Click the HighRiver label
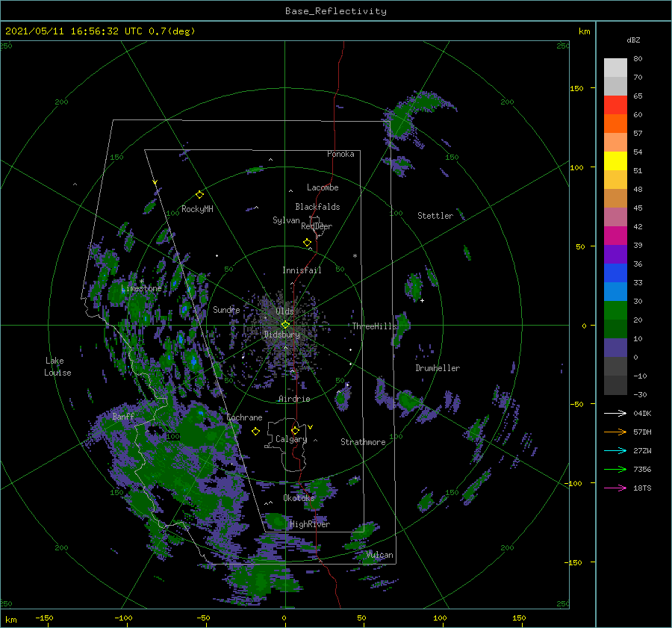This screenshot has width=672, height=628. (310, 524)
